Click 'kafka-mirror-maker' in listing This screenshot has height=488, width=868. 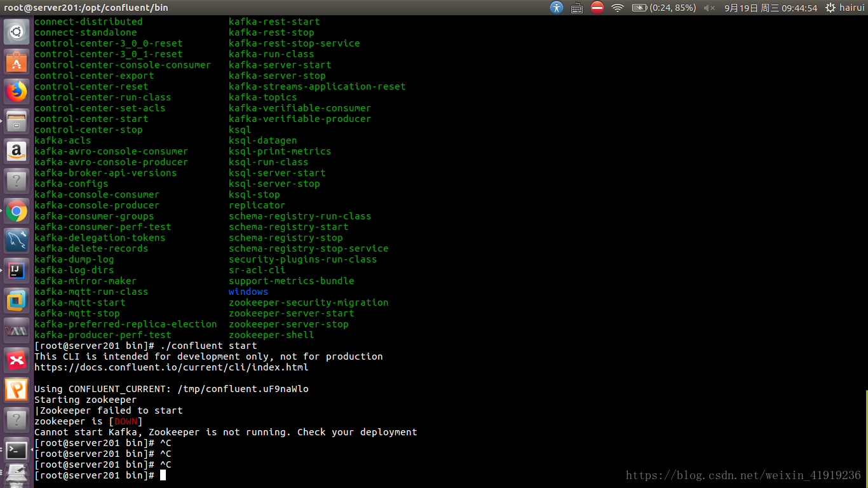click(x=86, y=281)
